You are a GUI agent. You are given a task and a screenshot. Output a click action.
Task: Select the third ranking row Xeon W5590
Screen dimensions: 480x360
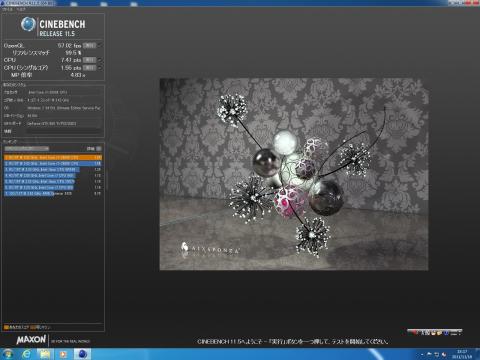(x=53, y=170)
